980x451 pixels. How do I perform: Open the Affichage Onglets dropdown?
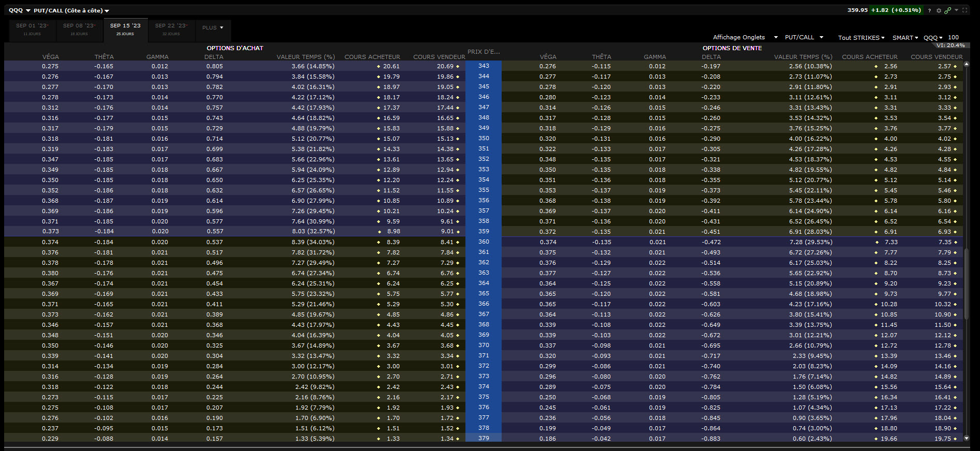[x=745, y=37]
